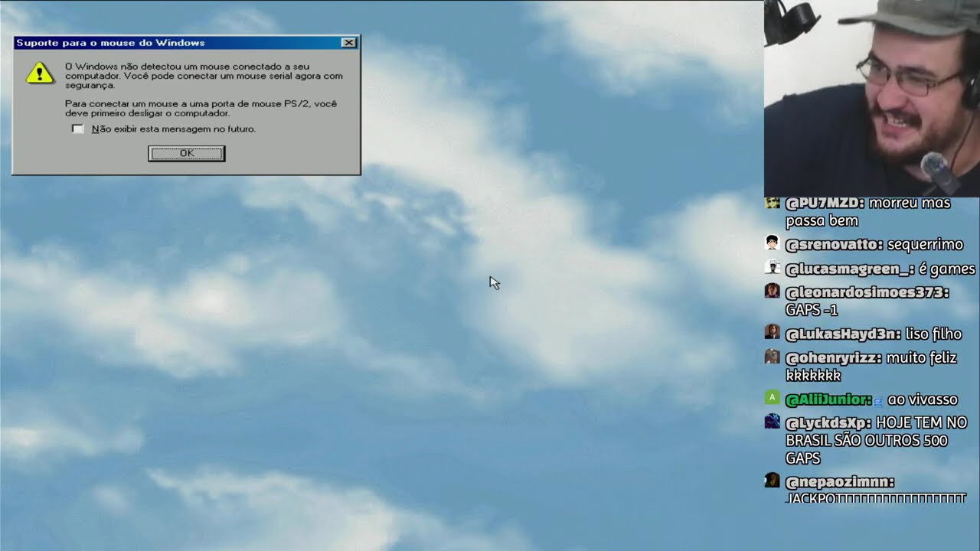Click the dialog text about PS/2 mouse port

pyautogui.click(x=201, y=108)
